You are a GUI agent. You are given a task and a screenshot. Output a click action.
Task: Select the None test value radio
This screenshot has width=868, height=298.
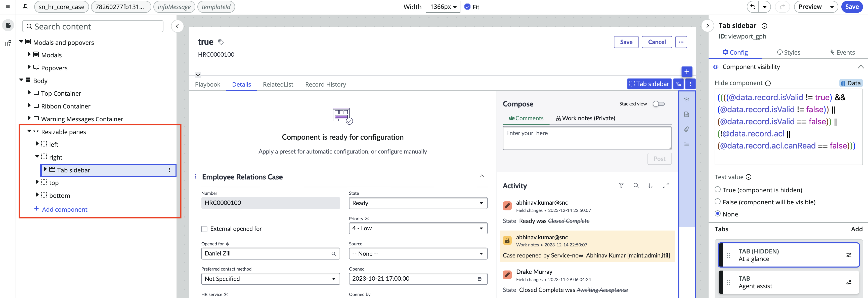718,214
